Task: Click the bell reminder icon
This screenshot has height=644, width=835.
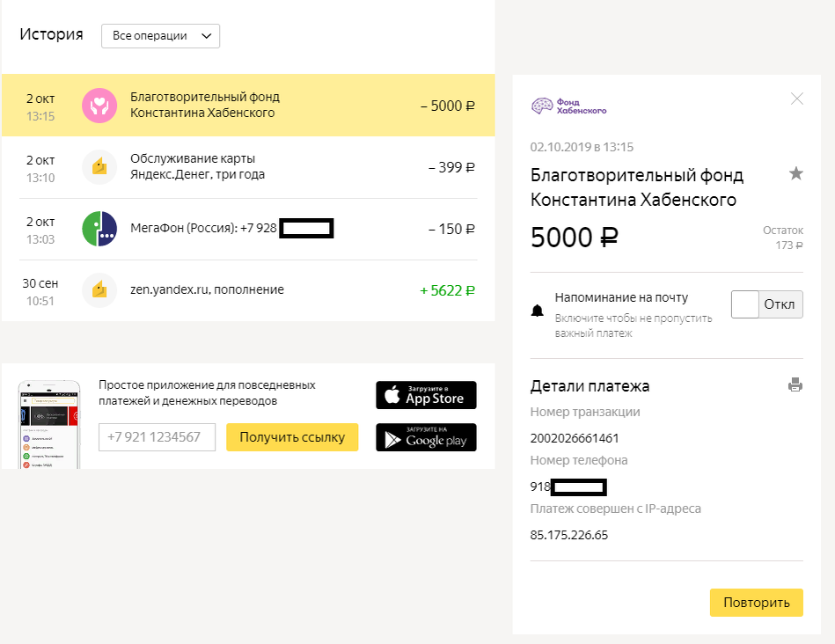Action: click(537, 311)
